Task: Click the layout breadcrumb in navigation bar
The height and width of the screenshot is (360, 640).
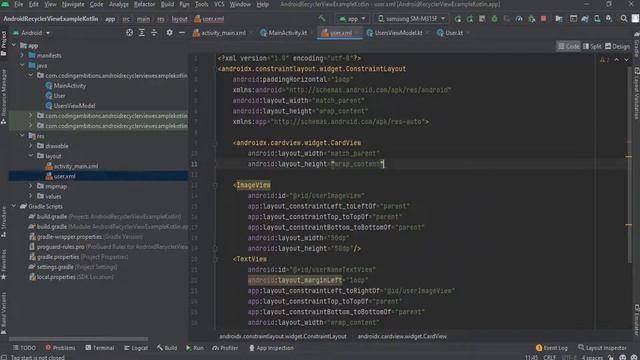Action: click(180, 19)
